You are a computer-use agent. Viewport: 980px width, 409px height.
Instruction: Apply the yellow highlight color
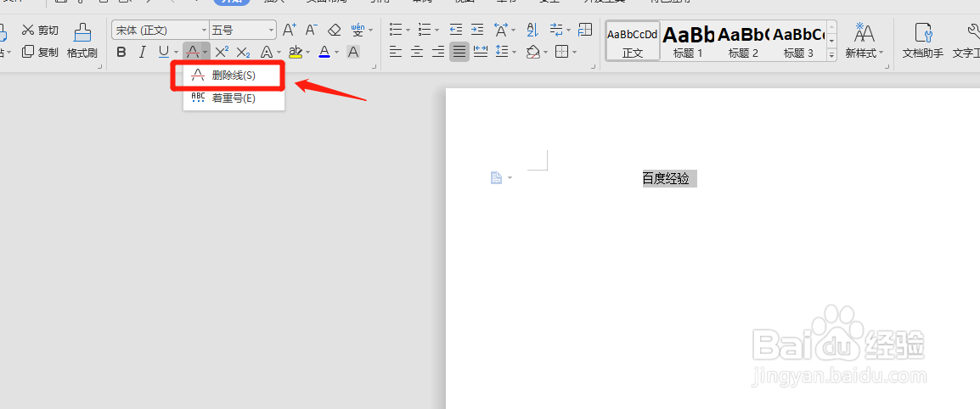pos(296,52)
